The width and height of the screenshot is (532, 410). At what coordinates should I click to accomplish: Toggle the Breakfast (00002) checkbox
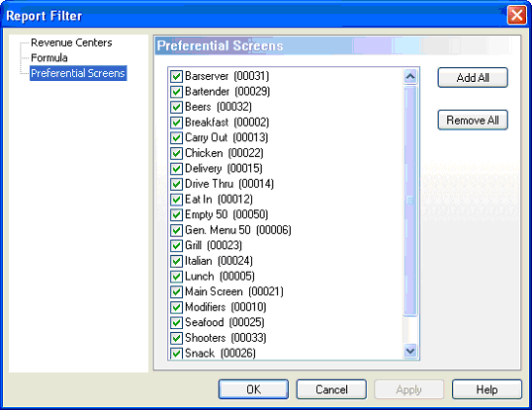coord(176,123)
